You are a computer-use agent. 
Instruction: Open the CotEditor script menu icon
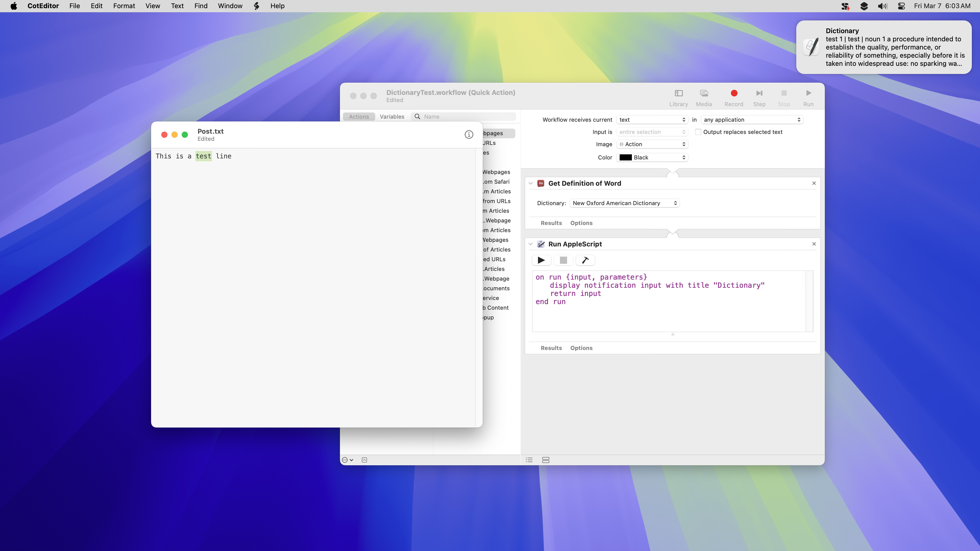point(256,6)
